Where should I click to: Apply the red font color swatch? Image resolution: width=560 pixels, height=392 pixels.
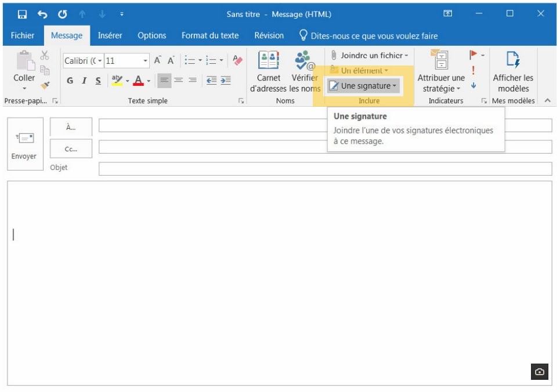[139, 81]
